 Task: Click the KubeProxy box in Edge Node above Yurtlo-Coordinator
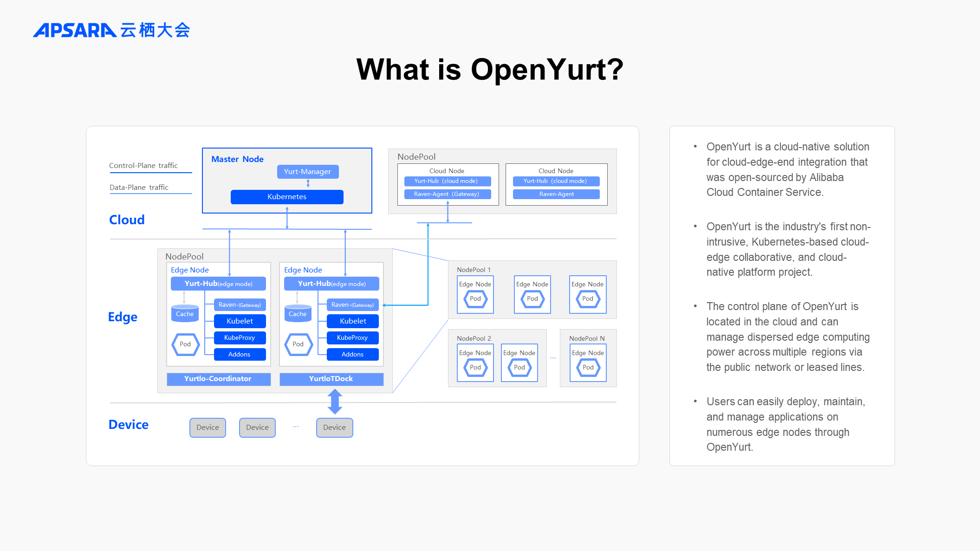pyautogui.click(x=240, y=338)
